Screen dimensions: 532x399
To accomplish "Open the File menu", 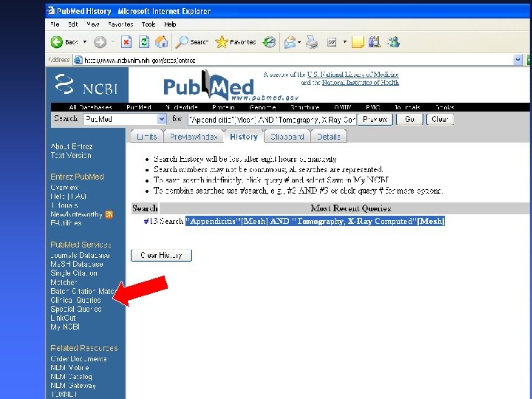I will click(55, 24).
